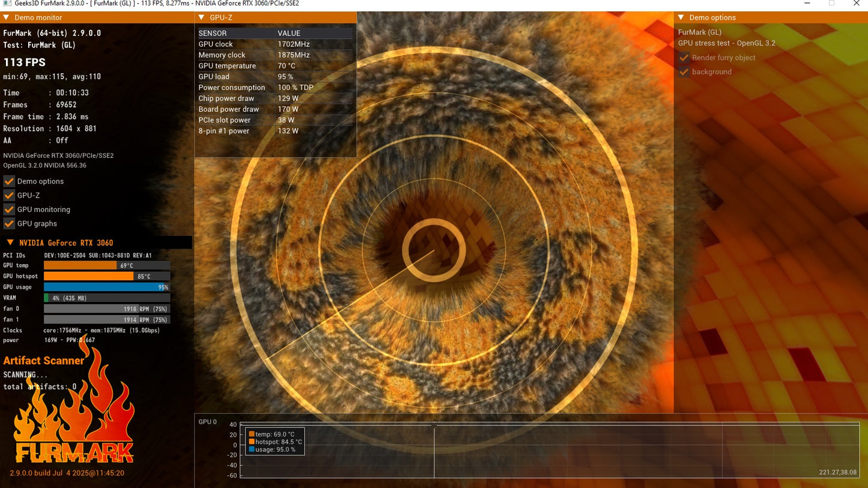The width and height of the screenshot is (868, 488).
Task: Toggle the background checkbox off
Action: [684, 71]
